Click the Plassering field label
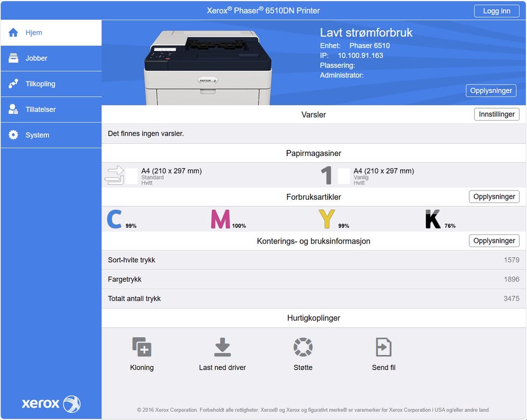This screenshot has width=527, height=420. [338, 65]
